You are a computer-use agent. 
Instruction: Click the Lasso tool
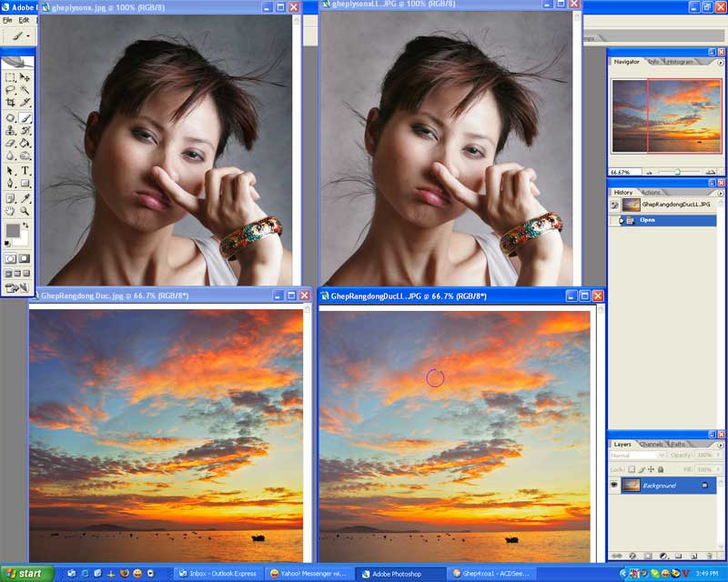[11, 91]
